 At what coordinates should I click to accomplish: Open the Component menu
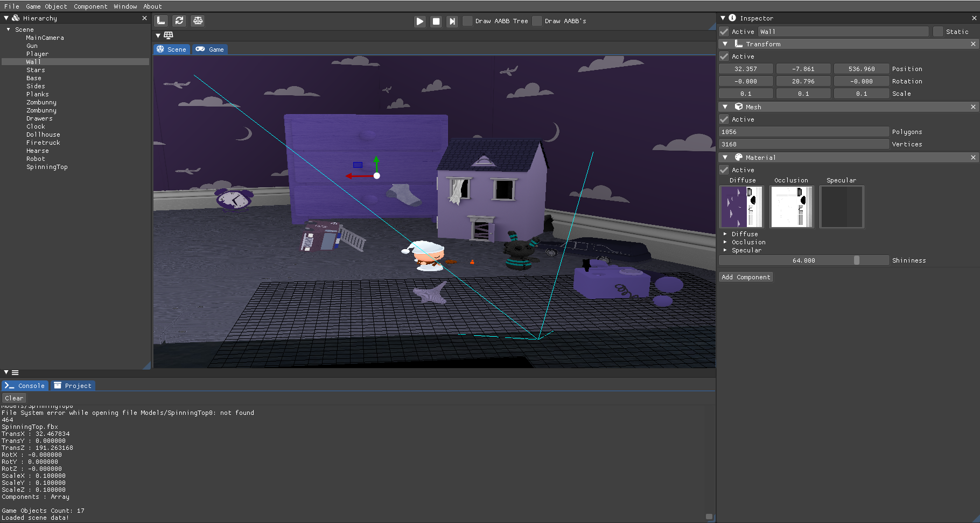point(90,6)
